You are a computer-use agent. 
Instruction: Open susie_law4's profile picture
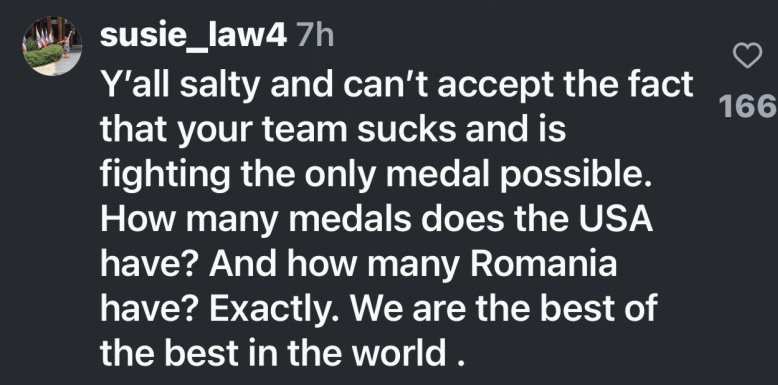coord(52,46)
